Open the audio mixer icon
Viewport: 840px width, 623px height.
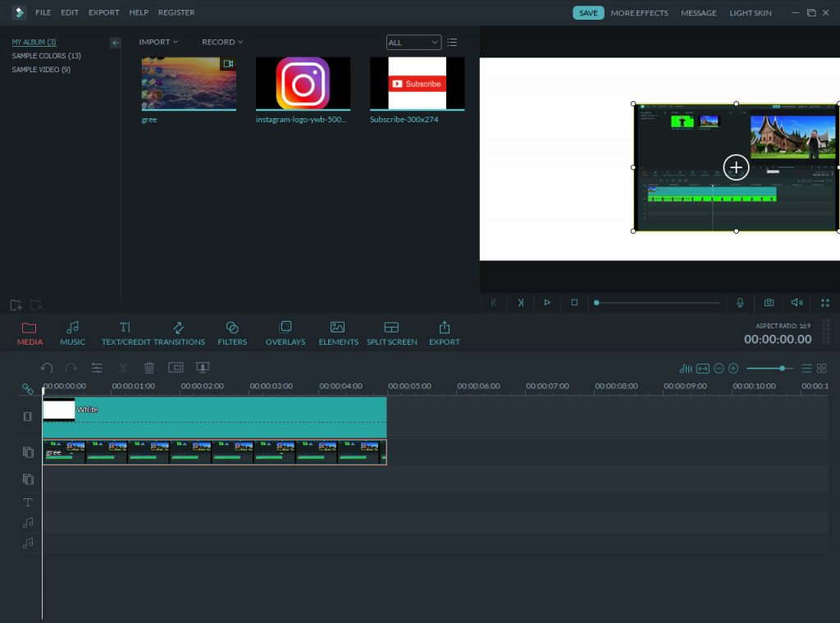pyautogui.click(x=686, y=369)
